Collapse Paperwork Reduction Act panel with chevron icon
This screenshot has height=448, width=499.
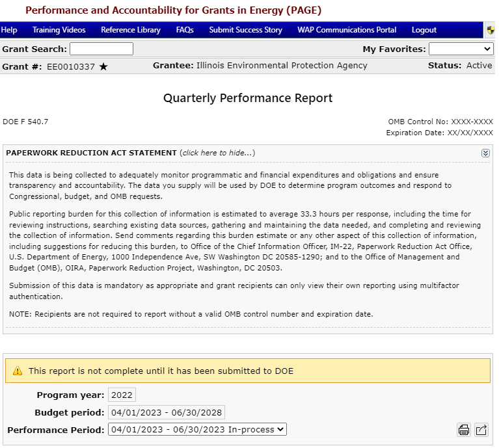tap(485, 153)
